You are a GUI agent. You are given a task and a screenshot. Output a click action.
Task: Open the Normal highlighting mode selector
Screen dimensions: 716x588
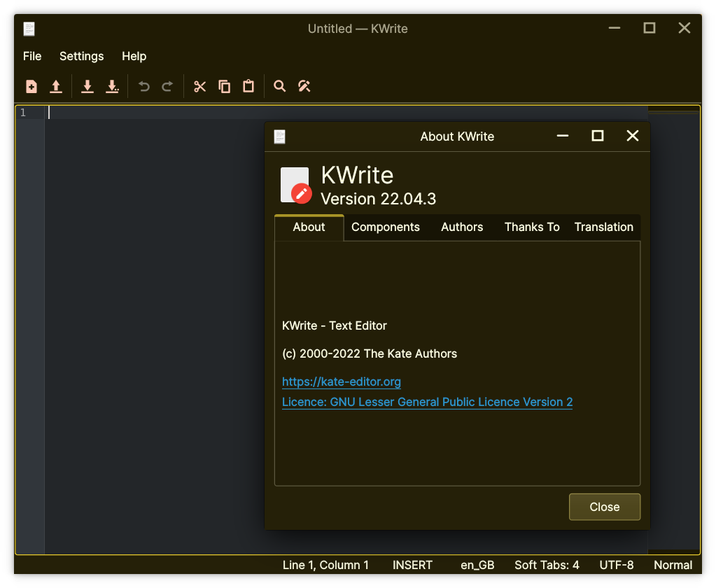pos(673,565)
